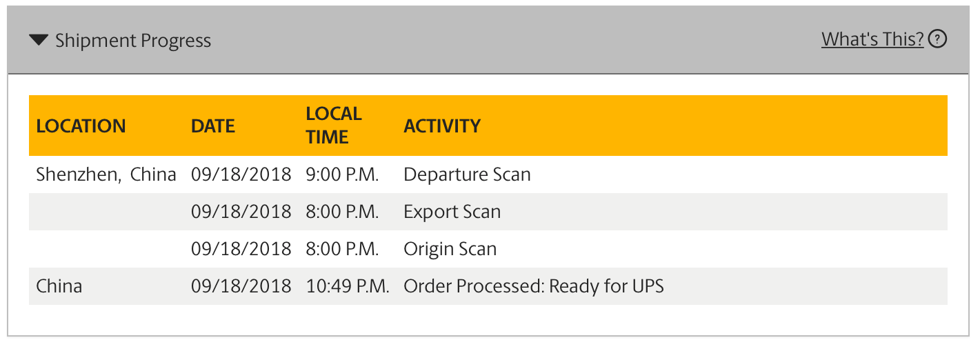This screenshot has width=980, height=349.
Task: Click the question mark help icon
Action: [x=937, y=39]
